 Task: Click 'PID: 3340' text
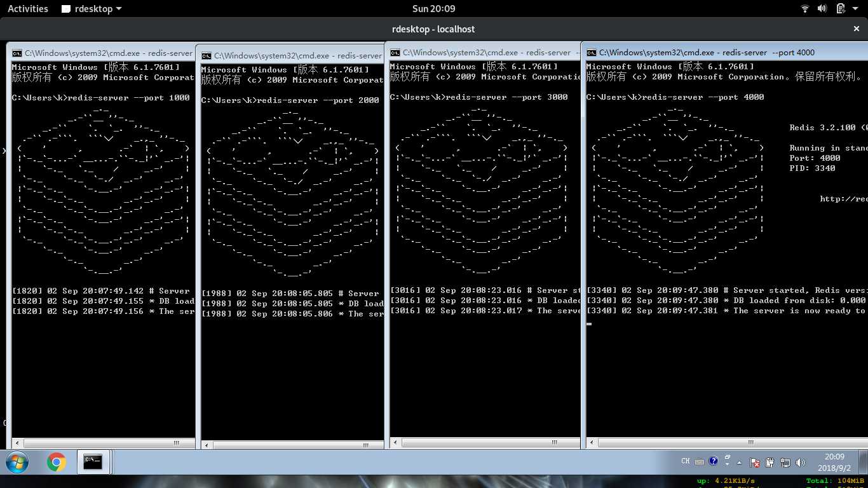812,168
